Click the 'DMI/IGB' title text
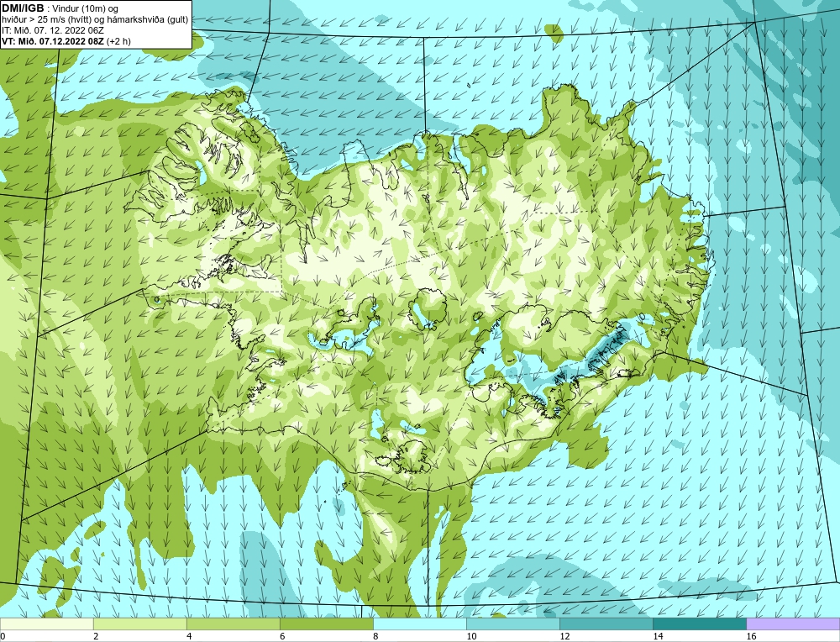 (23, 8)
